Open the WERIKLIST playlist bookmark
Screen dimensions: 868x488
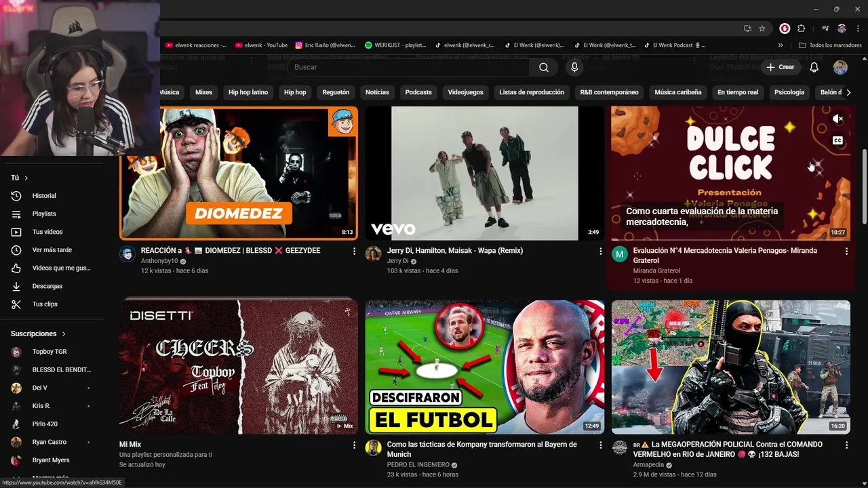point(395,45)
